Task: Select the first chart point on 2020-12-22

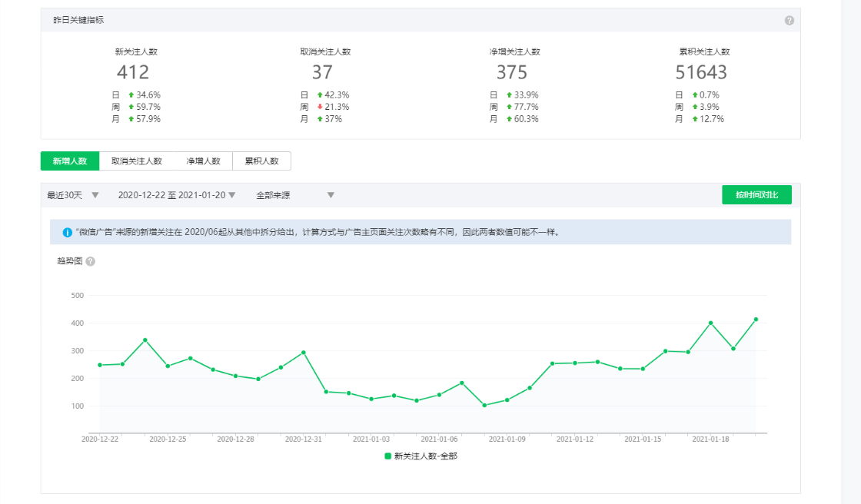Action: pyautogui.click(x=100, y=365)
